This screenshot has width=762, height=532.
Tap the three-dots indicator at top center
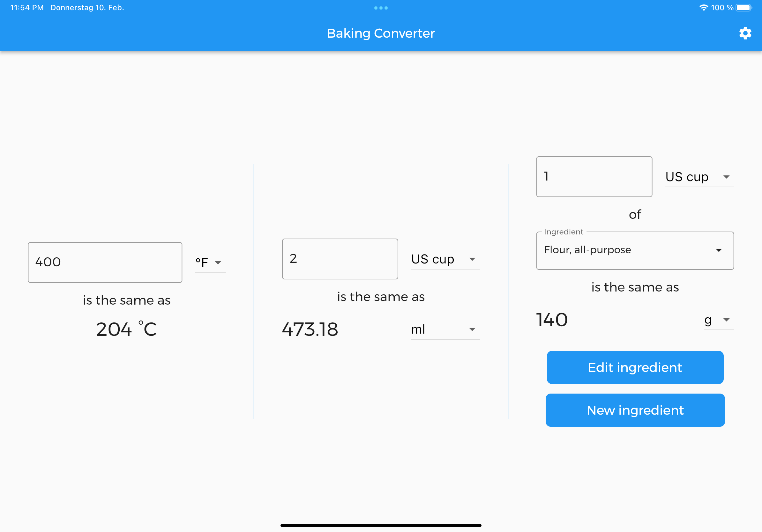pos(381,8)
